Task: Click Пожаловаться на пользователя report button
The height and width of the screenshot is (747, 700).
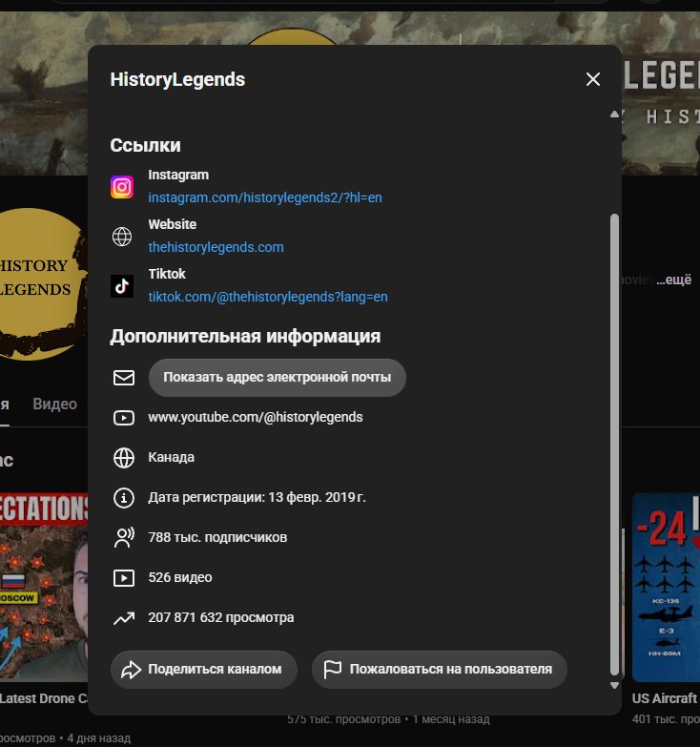Action: tap(439, 670)
